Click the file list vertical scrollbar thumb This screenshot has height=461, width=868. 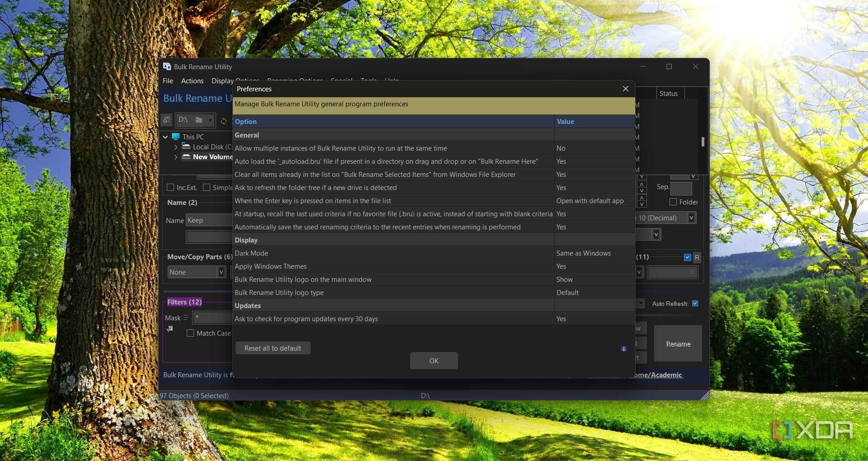[x=703, y=142]
